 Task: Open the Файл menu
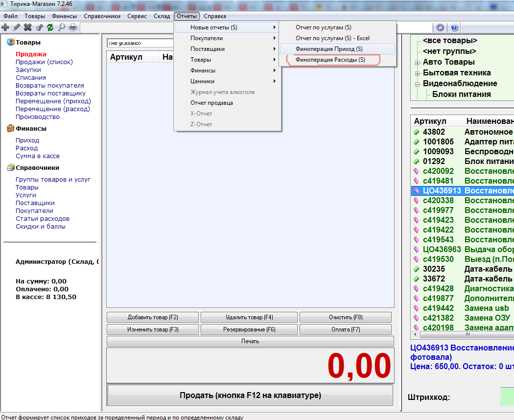pyautogui.click(x=10, y=16)
